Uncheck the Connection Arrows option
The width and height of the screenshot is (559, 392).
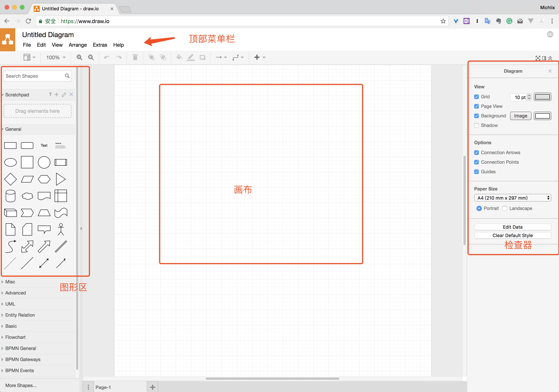click(476, 152)
